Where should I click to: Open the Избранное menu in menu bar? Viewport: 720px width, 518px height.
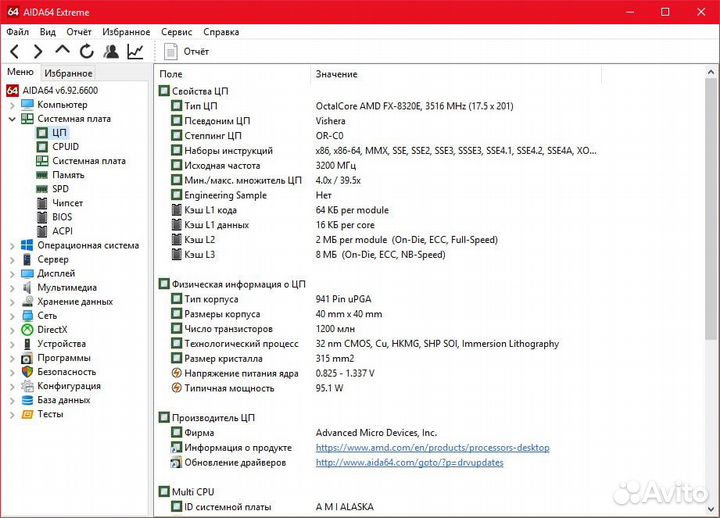[126, 32]
